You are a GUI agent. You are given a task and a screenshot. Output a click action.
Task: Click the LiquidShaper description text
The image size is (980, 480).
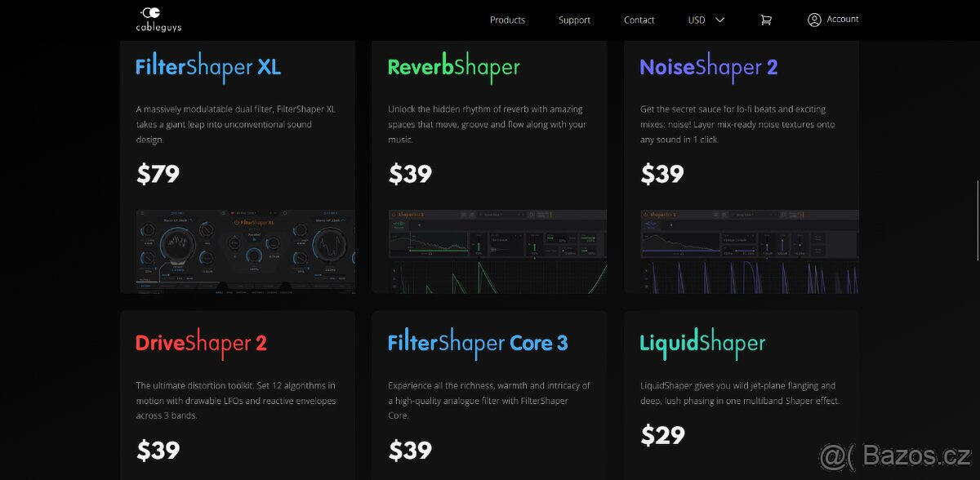pyautogui.click(x=740, y=393)
